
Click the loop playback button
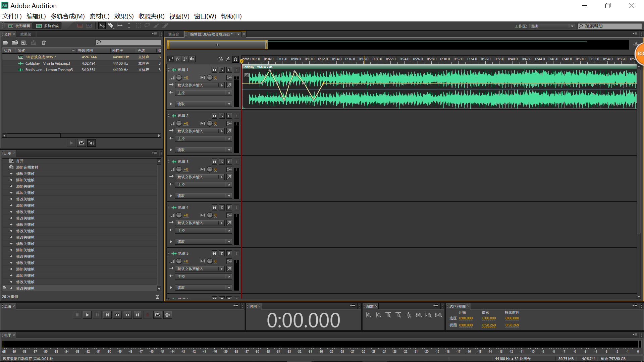point(157,315)
